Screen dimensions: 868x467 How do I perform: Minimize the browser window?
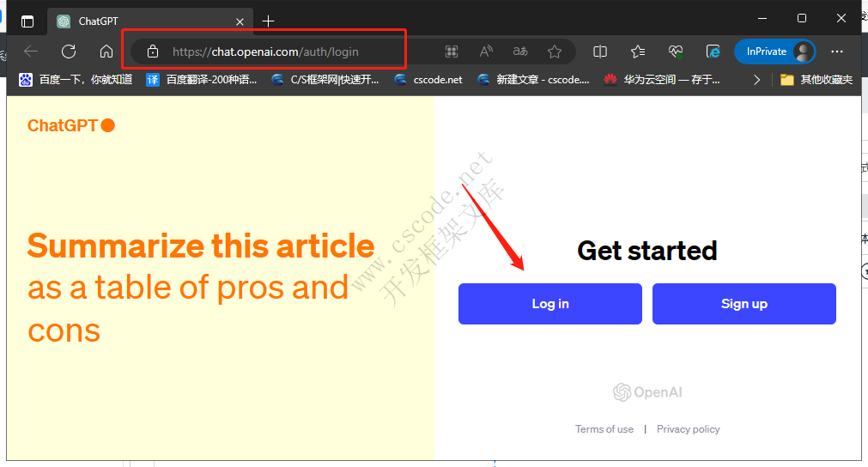coord(762,18)
